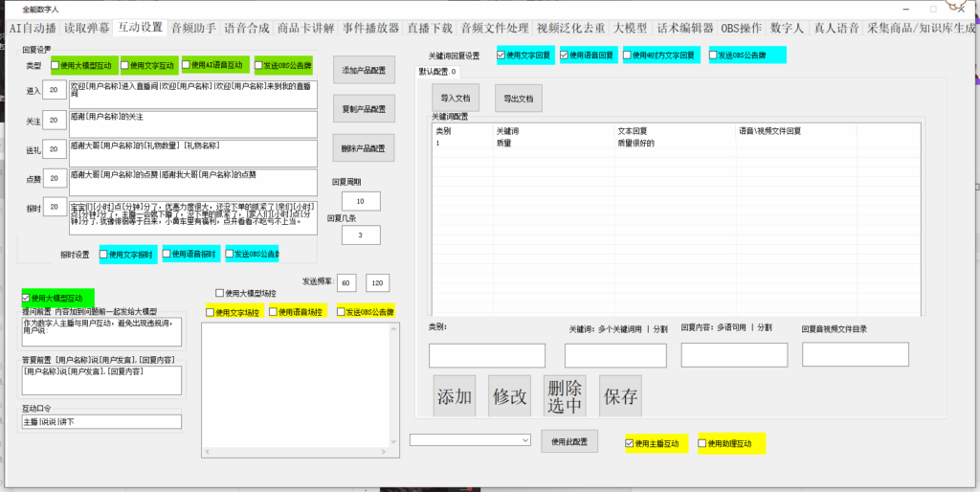Click the 导出文档 button
Screen dimensions: 980x492
pos(519,99)
